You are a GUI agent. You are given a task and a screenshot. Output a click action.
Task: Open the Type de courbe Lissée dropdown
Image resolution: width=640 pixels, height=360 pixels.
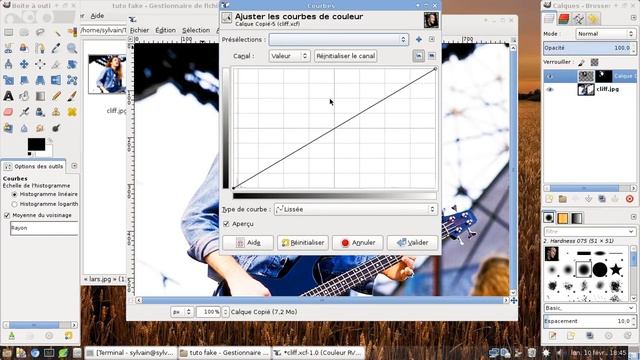pyautogui.click(x=356, y=209)
